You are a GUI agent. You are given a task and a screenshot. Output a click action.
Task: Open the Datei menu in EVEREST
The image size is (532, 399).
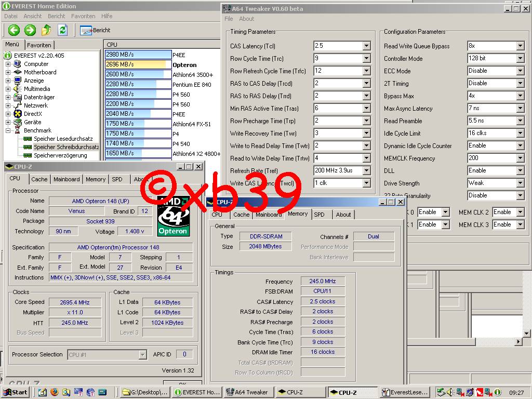(11, 16)
